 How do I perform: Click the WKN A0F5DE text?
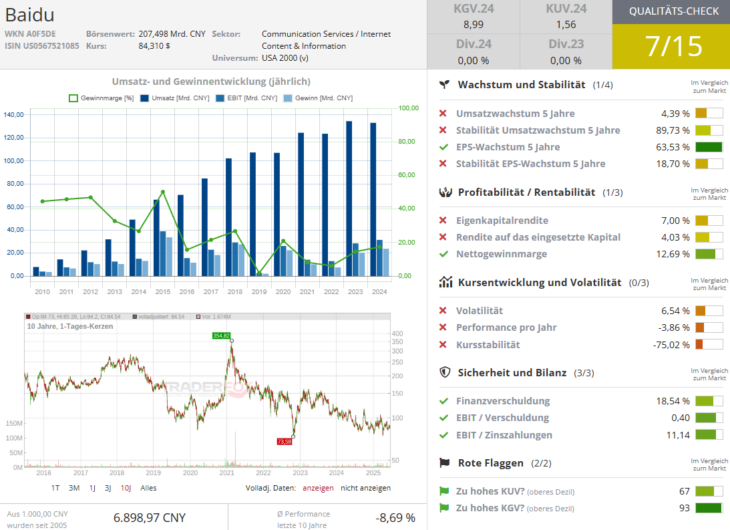[30, 34]
